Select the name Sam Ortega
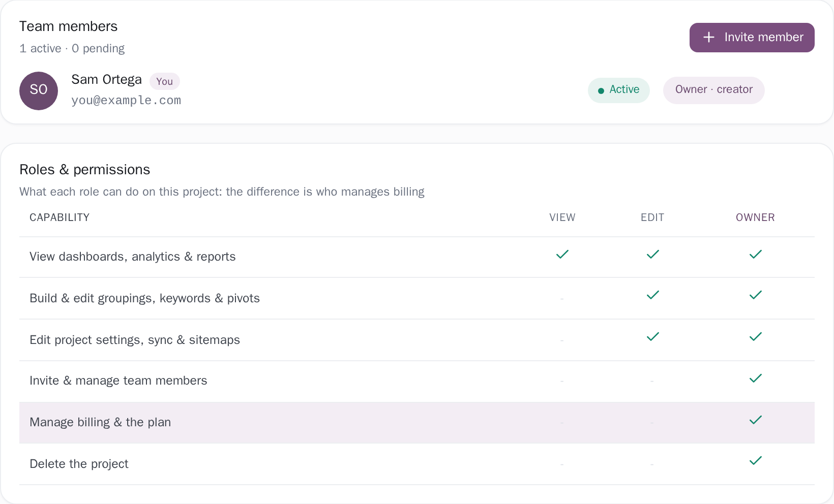 click(106, 80)
